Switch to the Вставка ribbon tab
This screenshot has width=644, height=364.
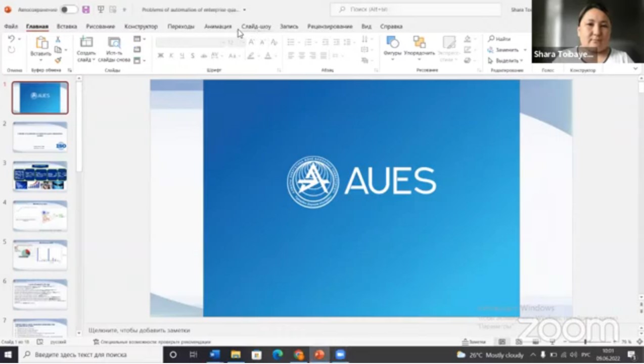67,26
